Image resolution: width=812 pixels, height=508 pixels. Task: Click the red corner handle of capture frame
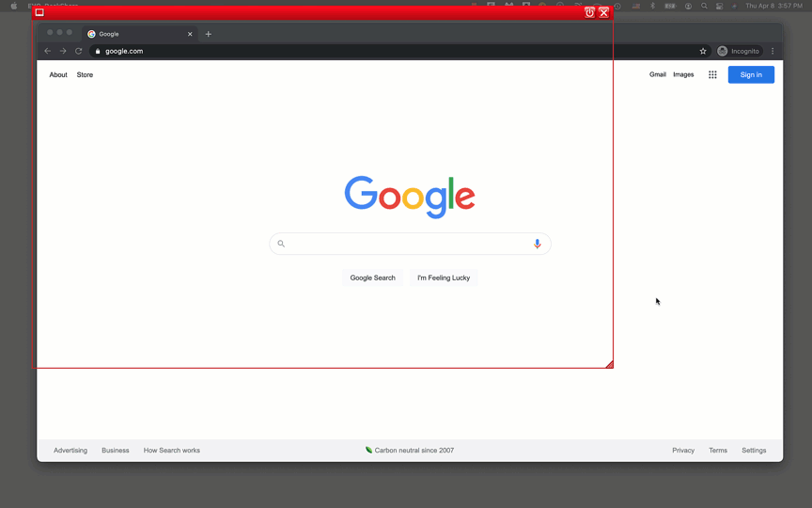click(x=610, y=364)
